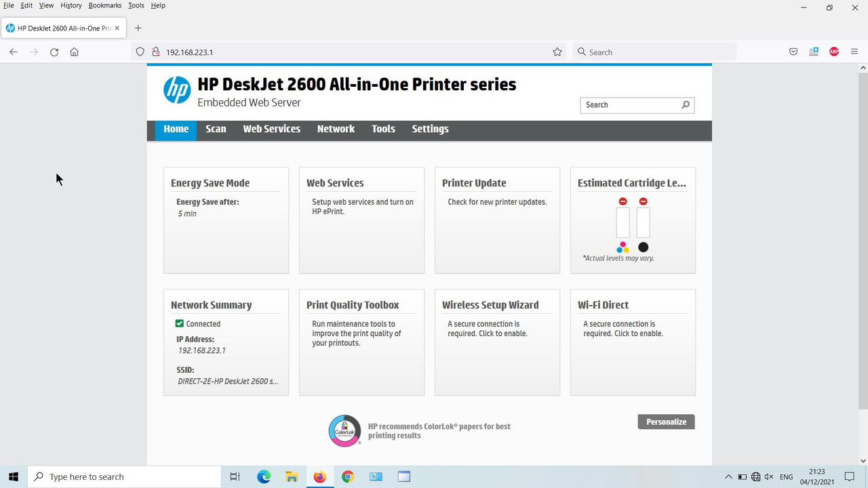Click the magnifier icon in HP search box
868x488 pixels.
[x=685, y=104]
